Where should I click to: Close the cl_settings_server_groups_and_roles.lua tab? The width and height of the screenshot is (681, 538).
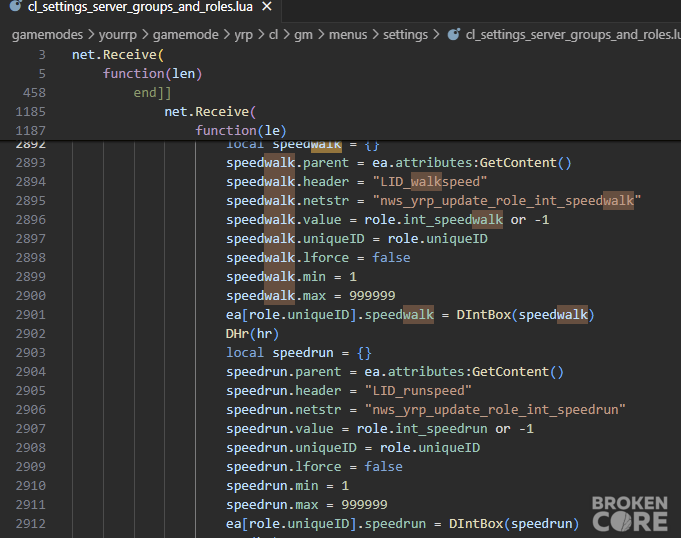coord(267,7)
